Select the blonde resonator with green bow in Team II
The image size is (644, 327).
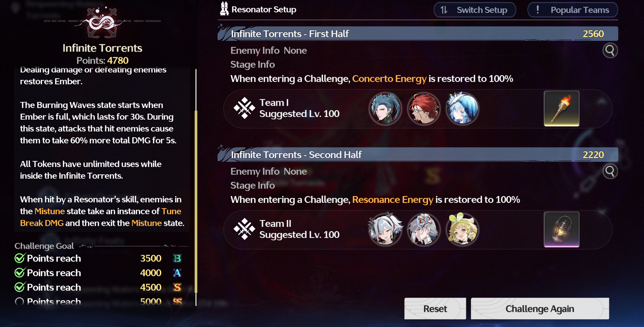[462, 230]
